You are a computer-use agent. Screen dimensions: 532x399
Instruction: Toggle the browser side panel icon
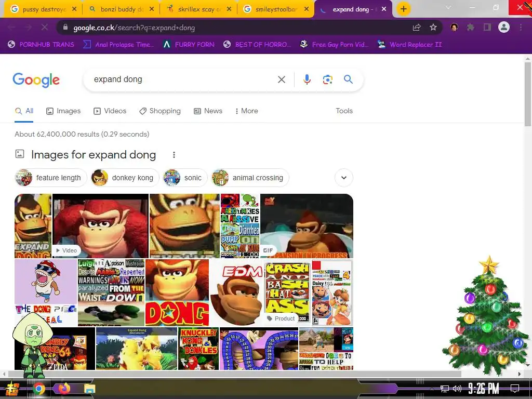(487, 27)
